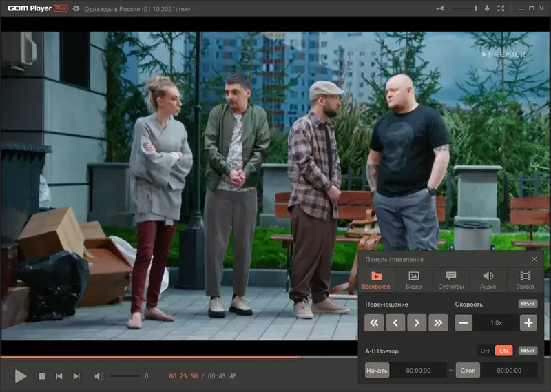The image size is (551, 392).
Task: Step forward with single right arrow
Action: [x=417, y=322]
